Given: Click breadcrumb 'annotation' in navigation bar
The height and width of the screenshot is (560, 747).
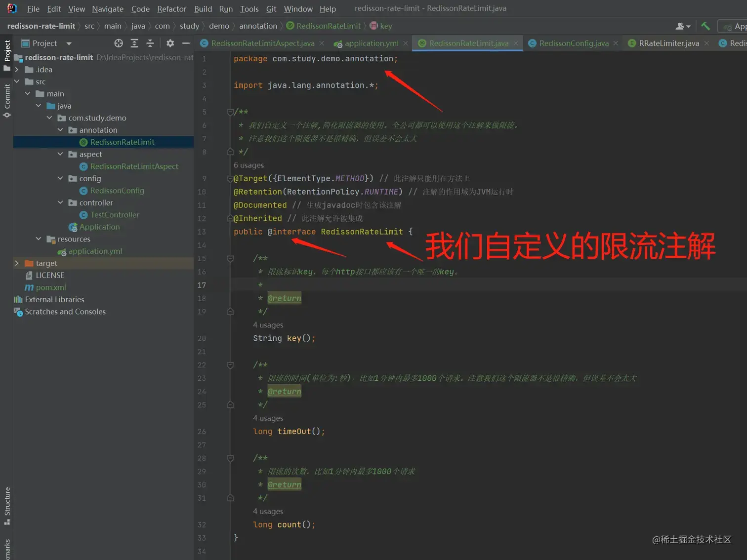Looking at the screenshot, I should click(258, 26).
